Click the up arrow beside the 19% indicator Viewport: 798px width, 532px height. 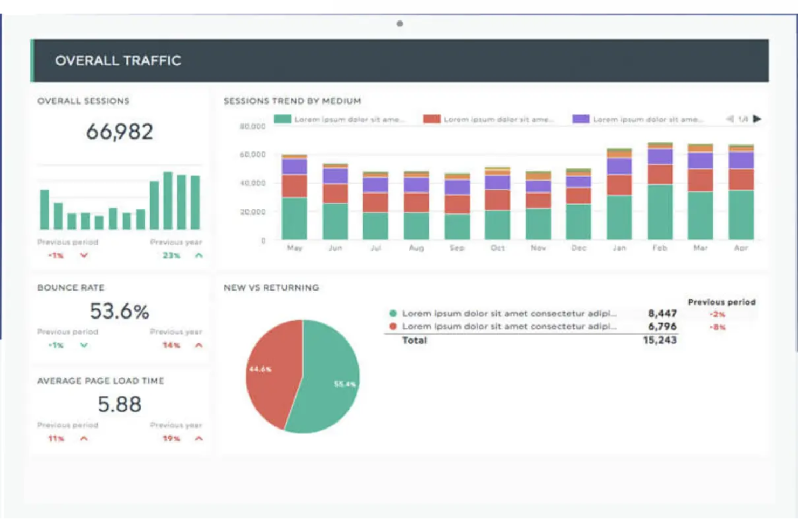coord(198,438)
